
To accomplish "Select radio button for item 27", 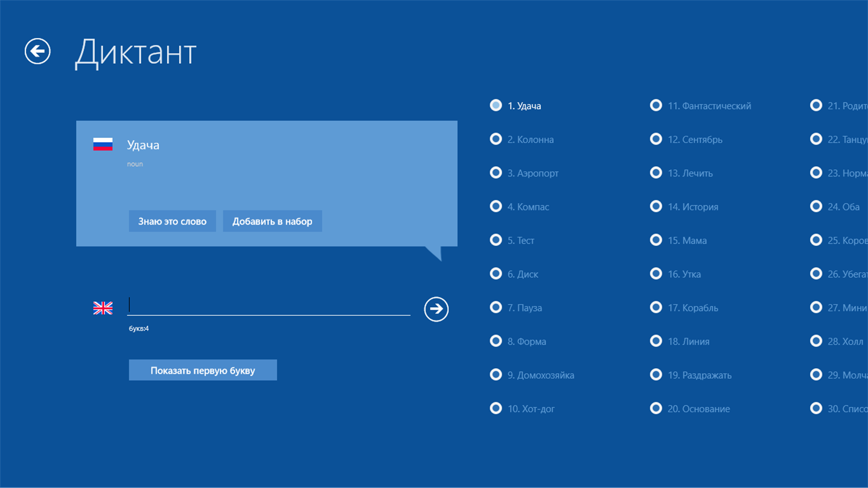I will 816,308.
